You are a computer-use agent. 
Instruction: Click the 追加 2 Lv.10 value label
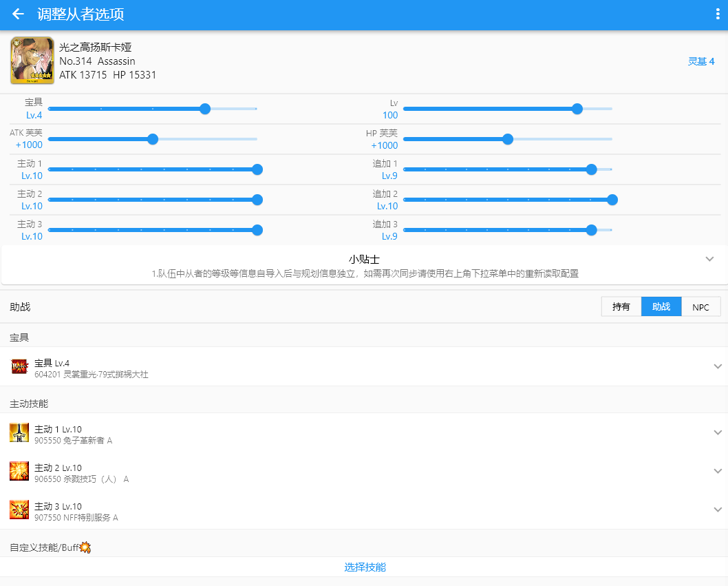pos(387,206)
